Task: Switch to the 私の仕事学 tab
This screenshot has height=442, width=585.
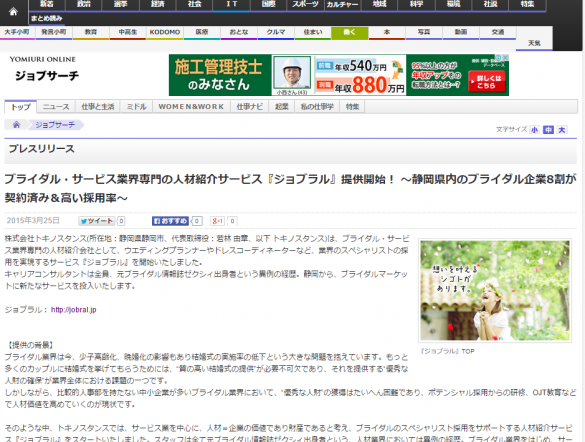Action: pos(317,107)
